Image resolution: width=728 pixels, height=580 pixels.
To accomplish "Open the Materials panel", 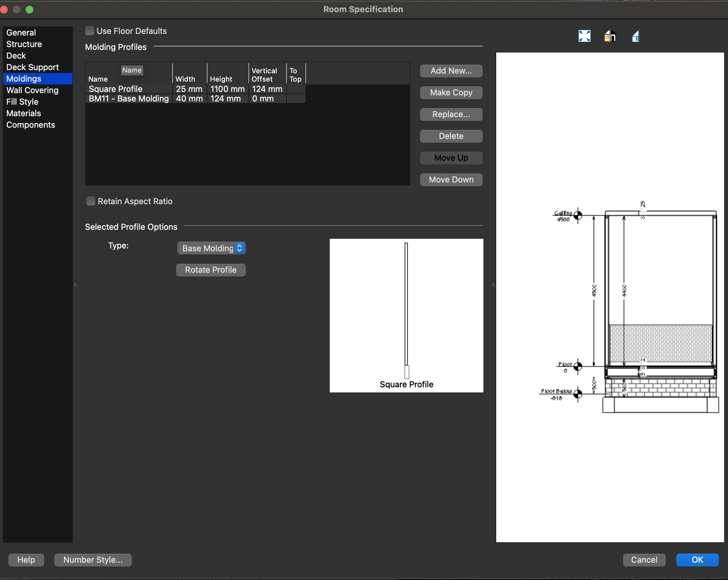I will click(24, 113).
